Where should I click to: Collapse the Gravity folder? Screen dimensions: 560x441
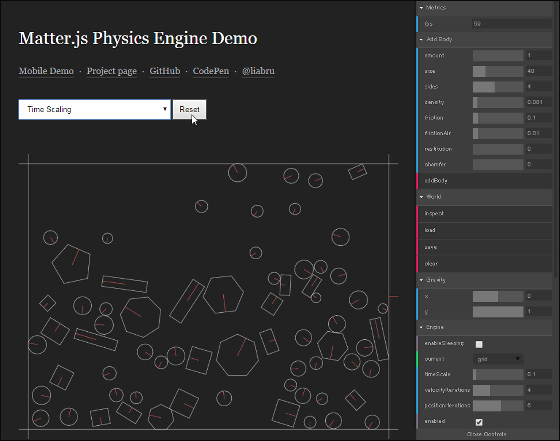click(x=484, y=280)
